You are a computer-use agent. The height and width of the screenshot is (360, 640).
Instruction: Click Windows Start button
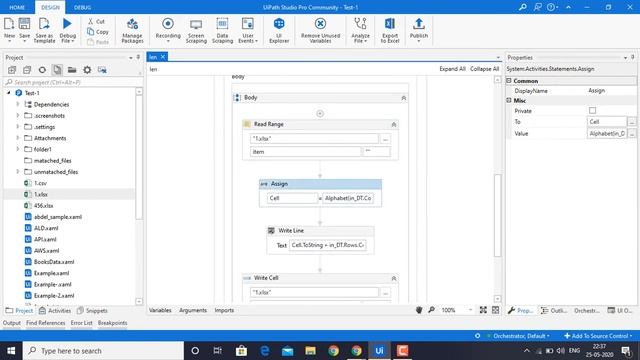11,351
